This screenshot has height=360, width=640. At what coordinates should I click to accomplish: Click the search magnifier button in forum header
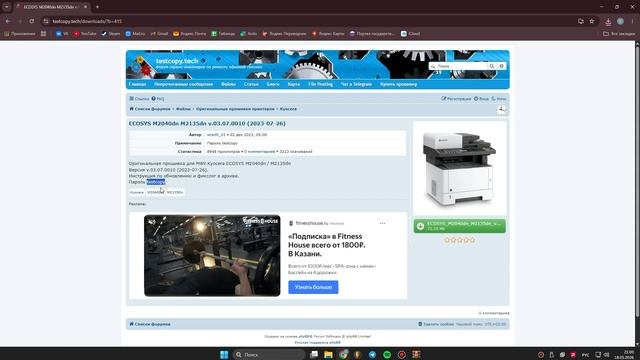[492, 66]
